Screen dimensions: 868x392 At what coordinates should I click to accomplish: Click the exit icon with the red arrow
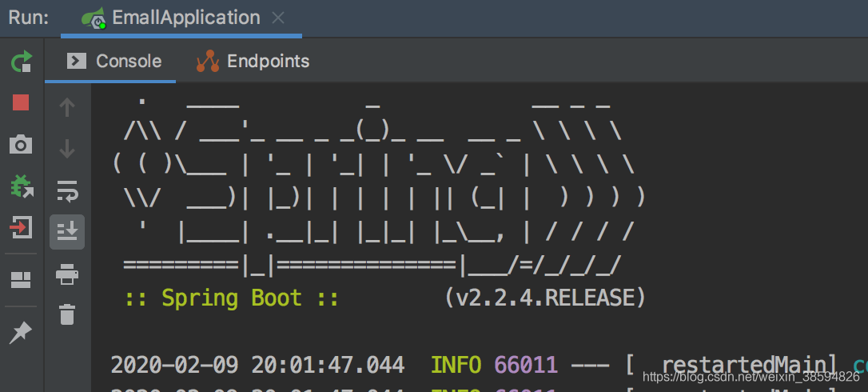(x=21, y=228)
